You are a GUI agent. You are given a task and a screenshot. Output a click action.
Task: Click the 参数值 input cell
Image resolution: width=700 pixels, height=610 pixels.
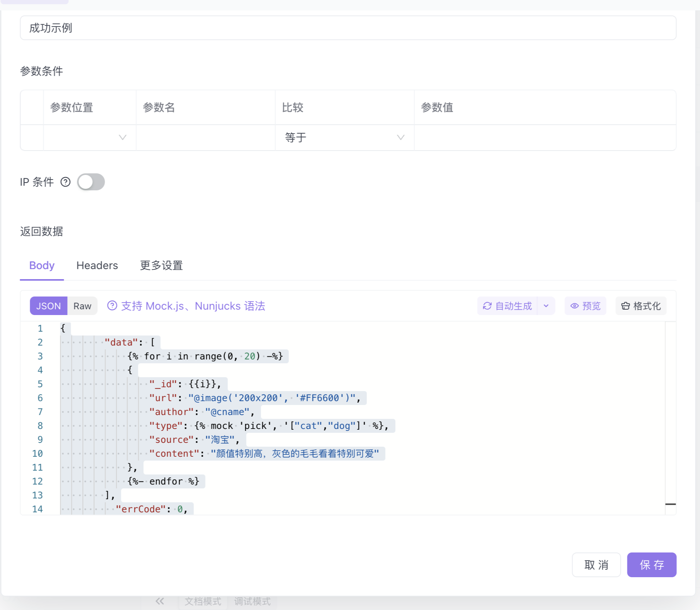(545, 137)
